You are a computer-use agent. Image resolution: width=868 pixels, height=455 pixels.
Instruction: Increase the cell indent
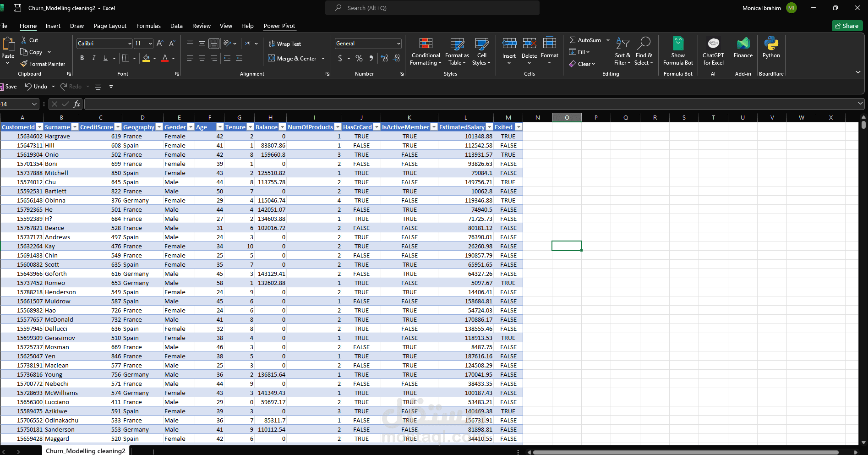point(239,58)
